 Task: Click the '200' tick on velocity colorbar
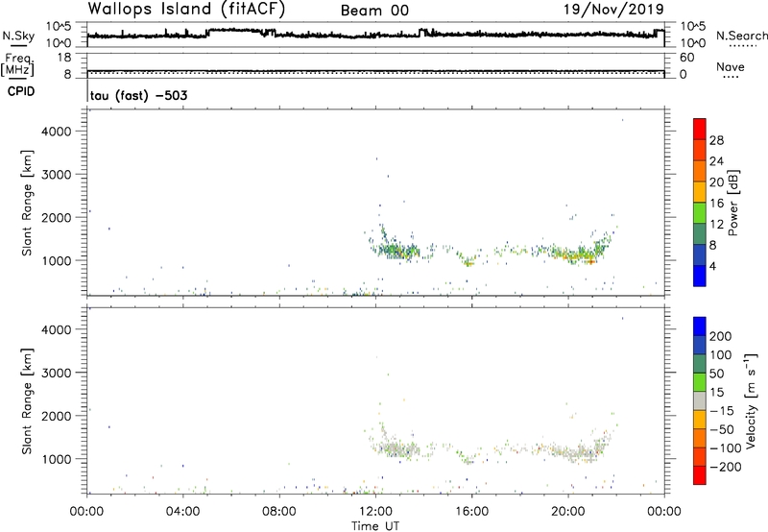click(x=721, y=336)
